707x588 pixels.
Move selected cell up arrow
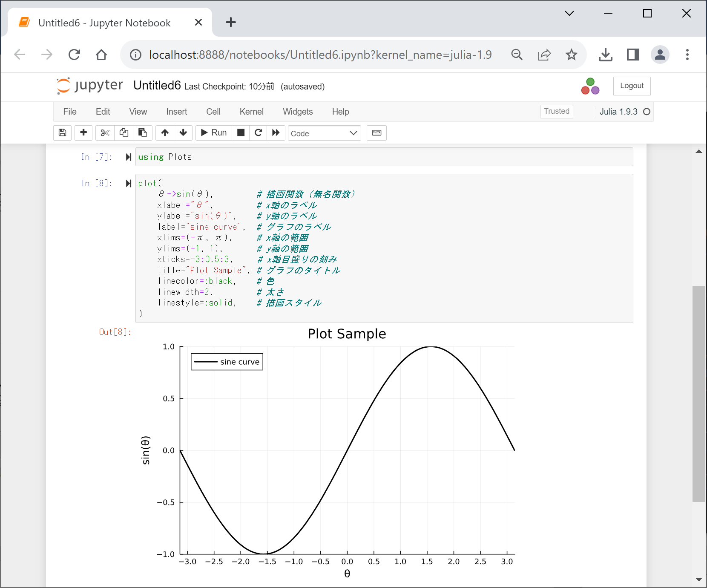click(165, 133)
